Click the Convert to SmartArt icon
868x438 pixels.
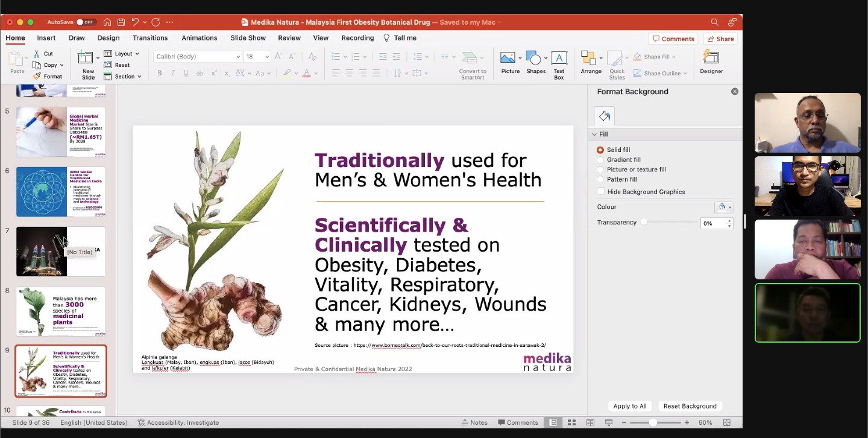471,59
